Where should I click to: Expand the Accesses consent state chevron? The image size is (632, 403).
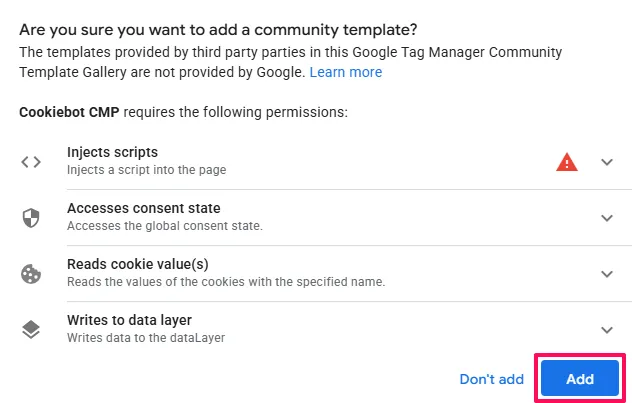(607, 218)
